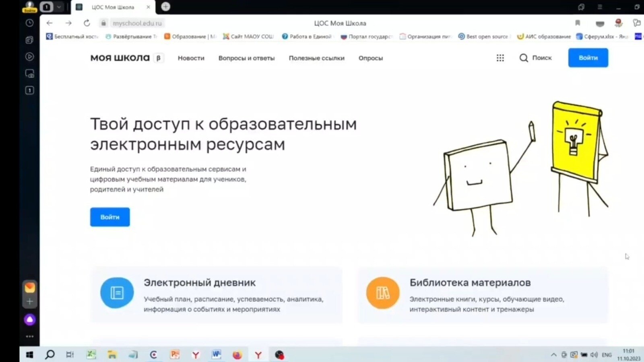Click the Поиск magnifier search icon
Image resolution: width=644 pixels, height=362 pixels.
click(524, 58)
